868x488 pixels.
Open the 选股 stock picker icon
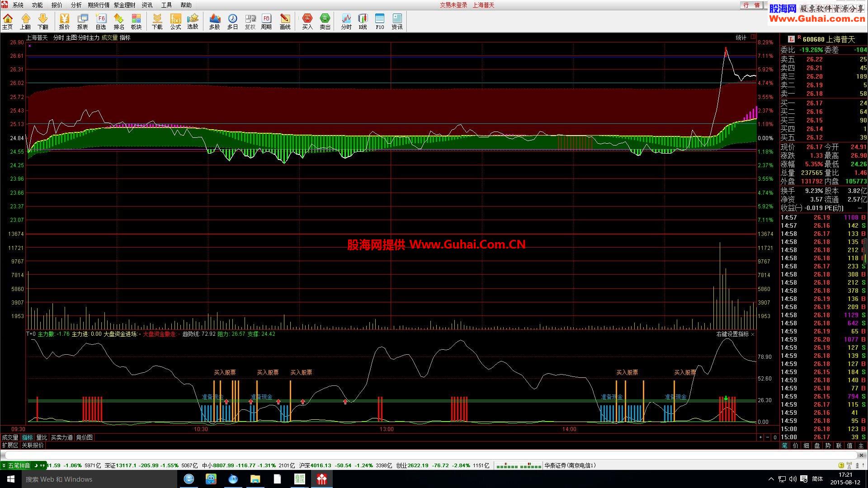tap(193, 21)
